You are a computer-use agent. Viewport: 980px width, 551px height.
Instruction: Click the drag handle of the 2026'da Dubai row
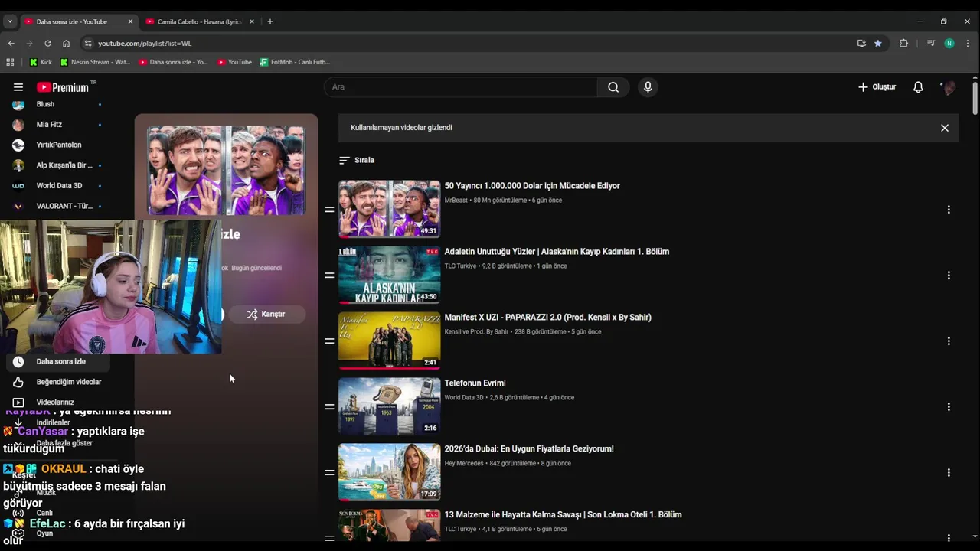[x=329, y=473]
